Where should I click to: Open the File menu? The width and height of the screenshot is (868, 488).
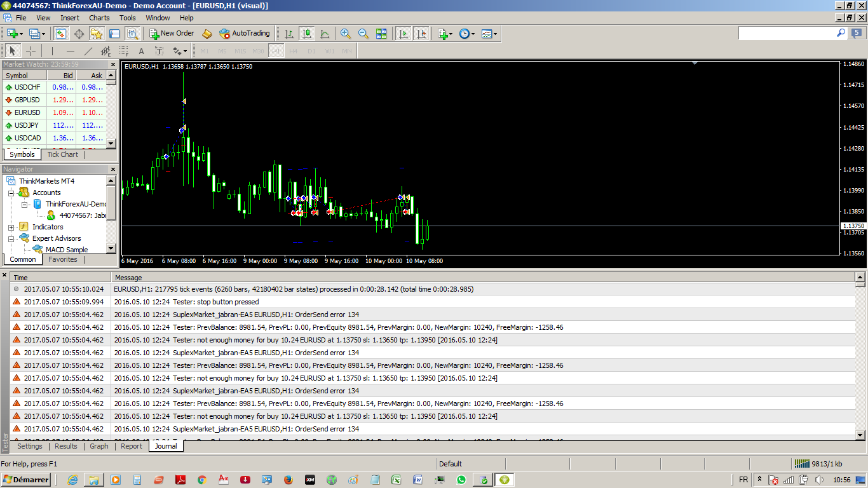coord(21,18)
